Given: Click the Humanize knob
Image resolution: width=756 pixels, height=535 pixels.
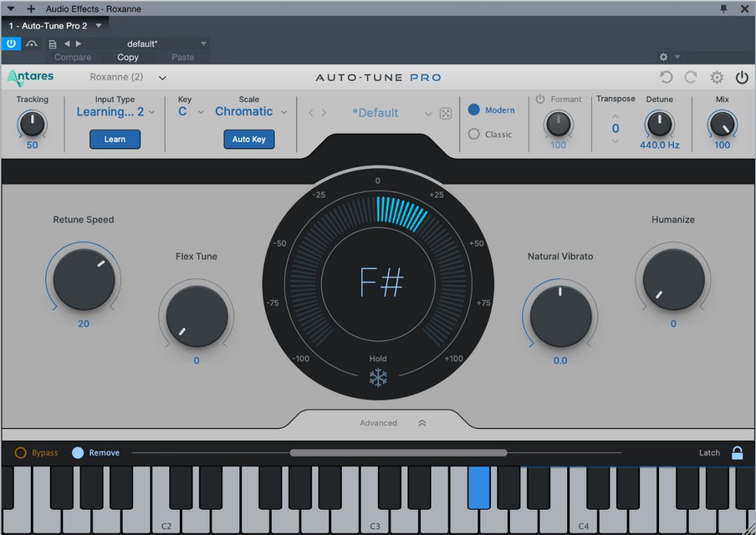Looking at the screenshot, I should pos(673,279).
